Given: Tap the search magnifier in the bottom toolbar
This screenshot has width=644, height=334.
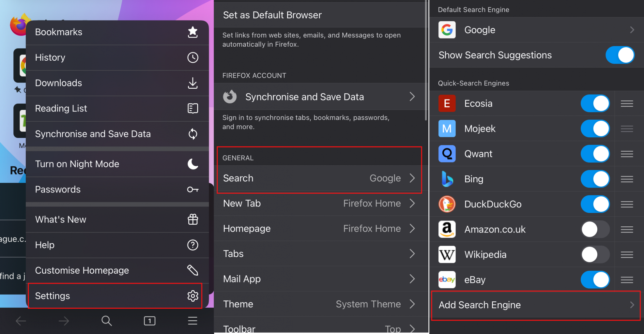Looking at the screenshot, I should point(107,321).
